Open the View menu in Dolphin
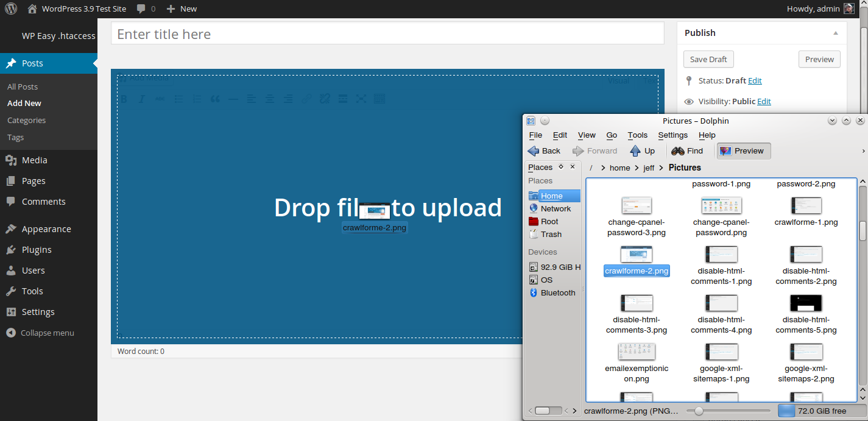The image size is (868, 421). coord(587,135)
